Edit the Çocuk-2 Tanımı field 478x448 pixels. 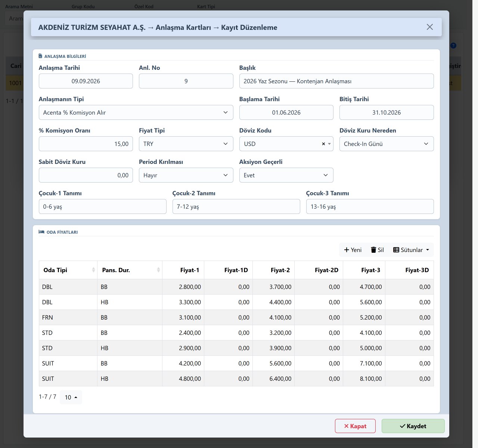coord(236,206)
